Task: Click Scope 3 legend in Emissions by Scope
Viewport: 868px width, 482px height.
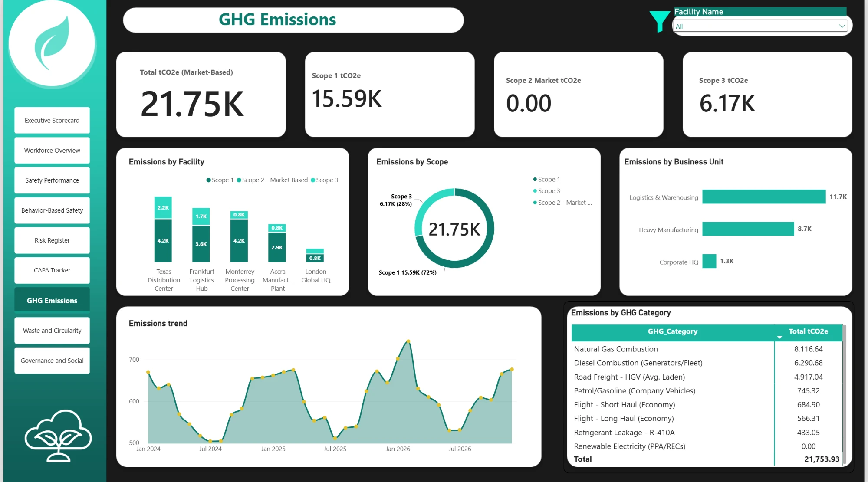Action: point(546,191)
